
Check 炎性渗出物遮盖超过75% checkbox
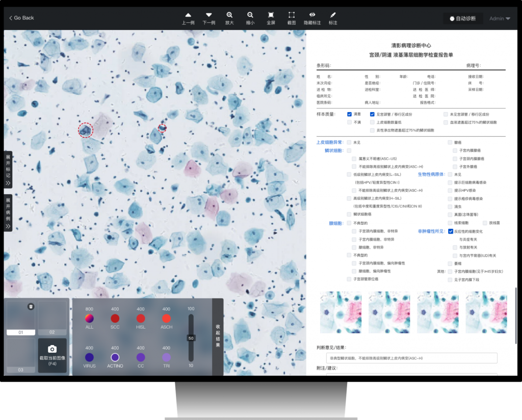click(x=372, y=130)
